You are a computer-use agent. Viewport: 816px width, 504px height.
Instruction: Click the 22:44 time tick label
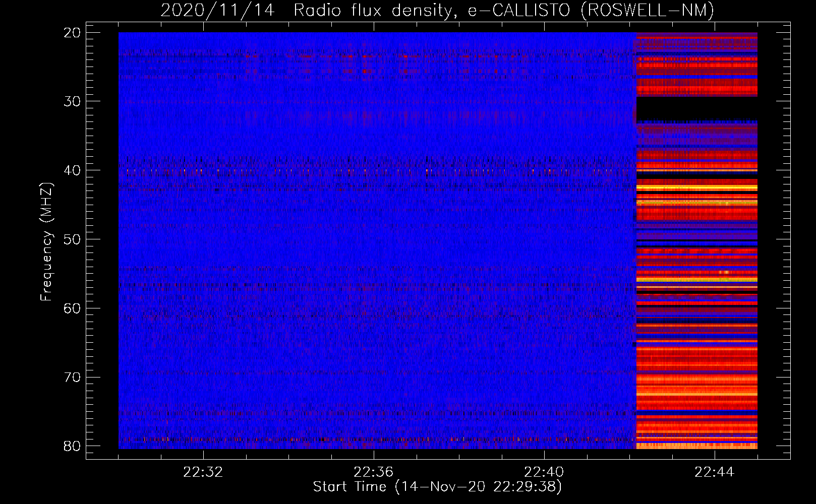pyautogui.click(x=714, y=472)
